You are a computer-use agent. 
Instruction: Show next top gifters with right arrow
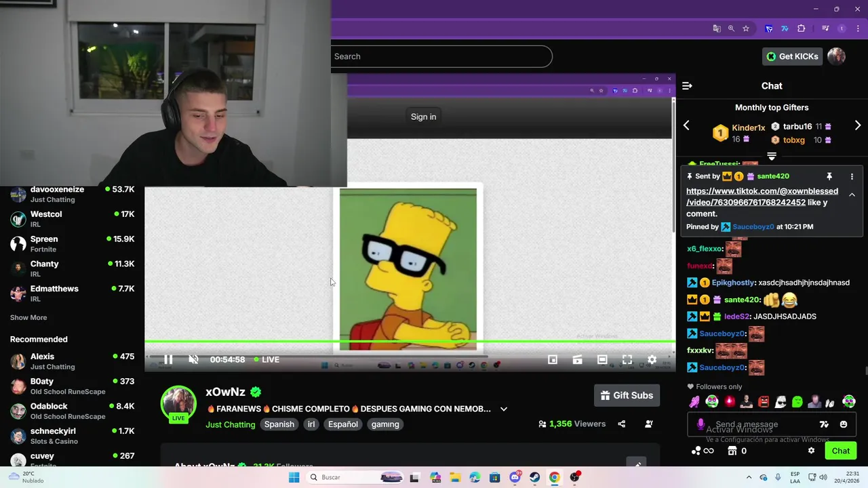click(858, 125)
